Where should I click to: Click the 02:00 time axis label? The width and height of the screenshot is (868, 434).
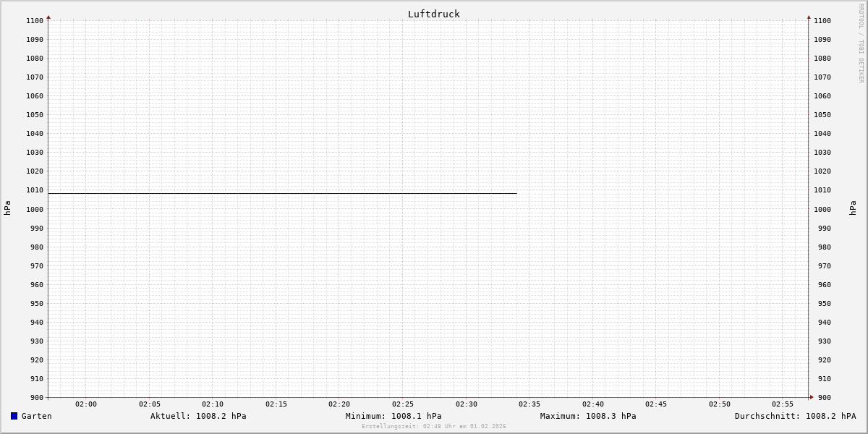[x=85, y=404]
